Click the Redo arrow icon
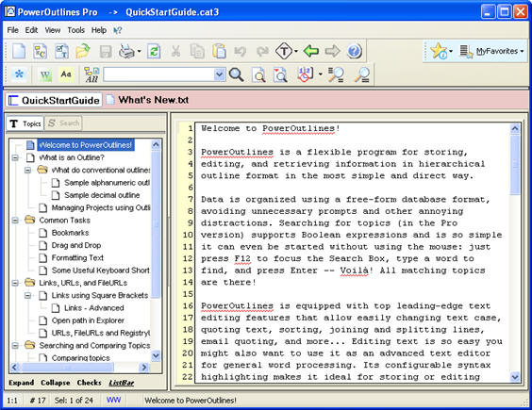This screenshot has width=532, height=410. click(x=262, y=52)
